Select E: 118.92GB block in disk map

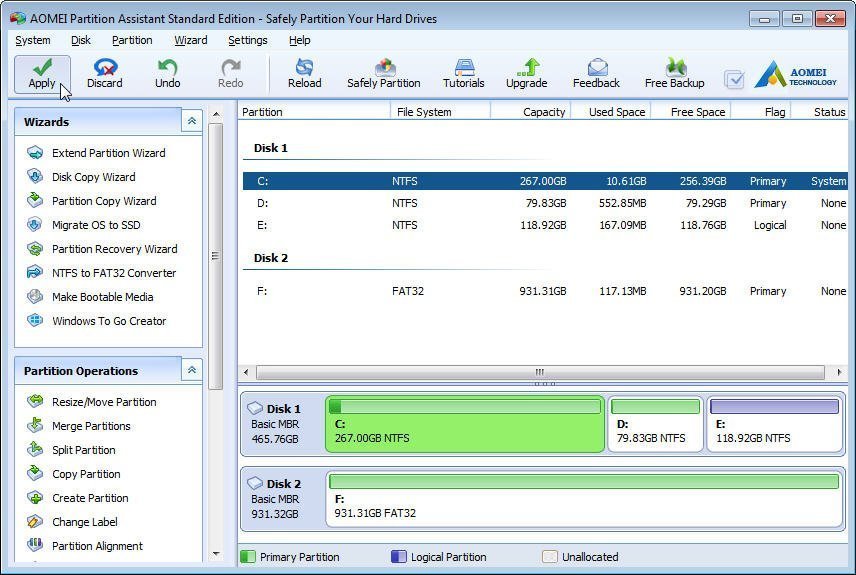pyautogui.click(x=775, y=424)
